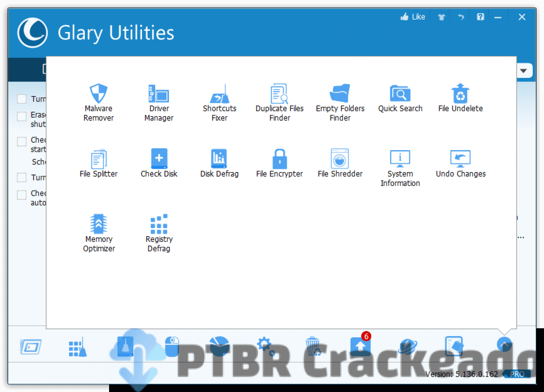Open Undo Changes tool
The height and width of the screenshot is (392, 544).
pos(460,164)
